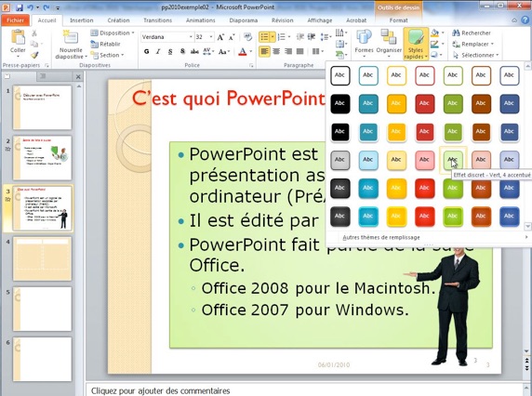Switch to the Création tab
Screen dimensions: 532x396
point(118,20)
